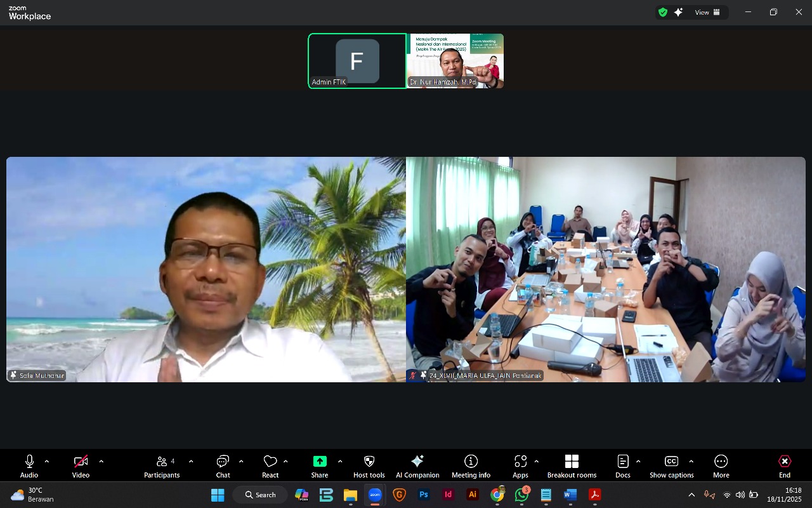812x508 pixels.
Task: Launch AI Companion from toolbar
Action: [417, 465]
